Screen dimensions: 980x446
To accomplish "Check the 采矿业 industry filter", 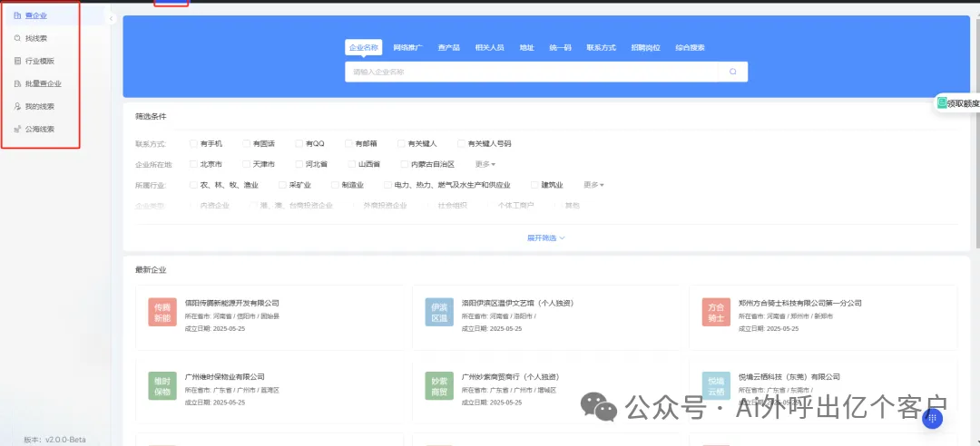I will click(x=281, y=185).
